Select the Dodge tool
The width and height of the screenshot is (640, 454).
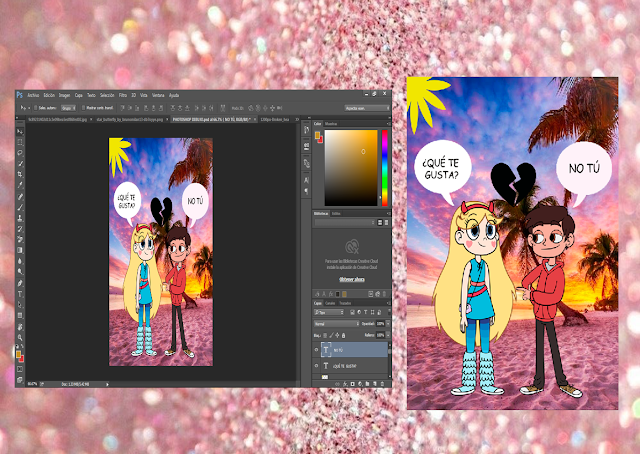coord(20,272)
